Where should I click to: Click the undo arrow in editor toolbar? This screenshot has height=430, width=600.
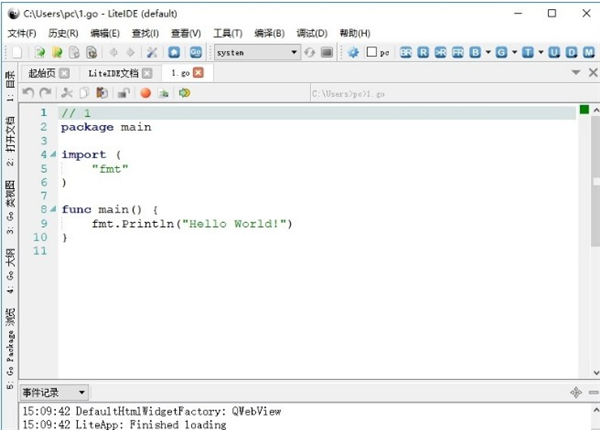(28, 93)
